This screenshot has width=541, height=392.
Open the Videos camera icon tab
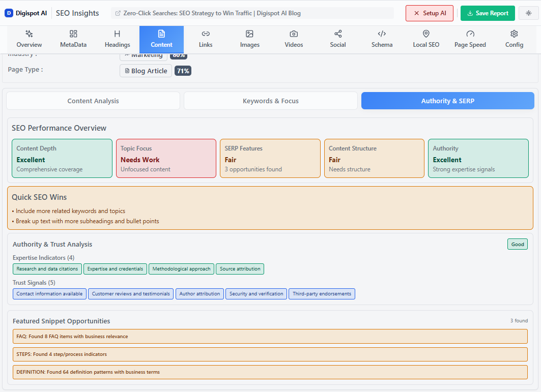point(294,34)
